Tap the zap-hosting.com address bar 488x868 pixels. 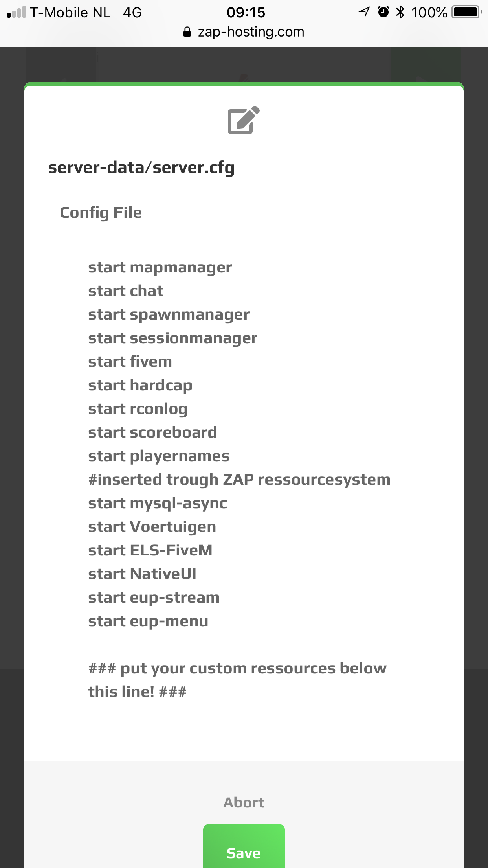point(251,32)
